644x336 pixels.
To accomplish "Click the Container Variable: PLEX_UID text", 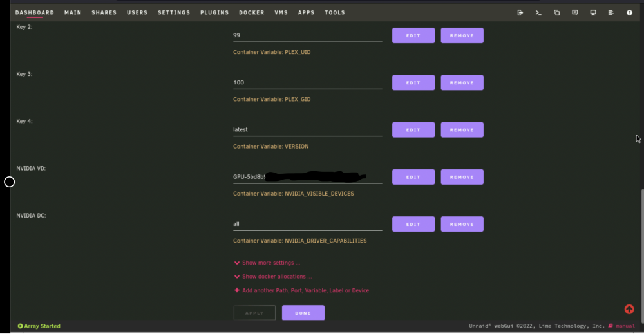I will [x=272, y=53].
